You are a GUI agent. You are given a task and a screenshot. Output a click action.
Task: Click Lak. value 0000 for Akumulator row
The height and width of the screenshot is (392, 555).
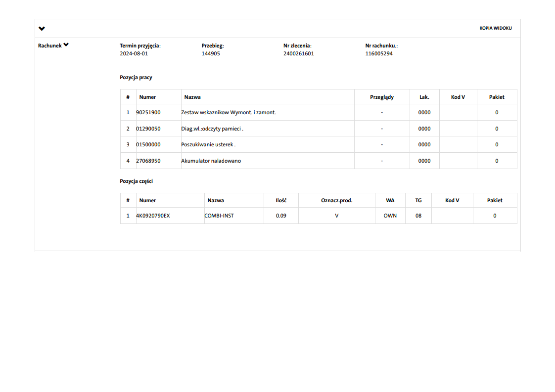click(424, 161)
